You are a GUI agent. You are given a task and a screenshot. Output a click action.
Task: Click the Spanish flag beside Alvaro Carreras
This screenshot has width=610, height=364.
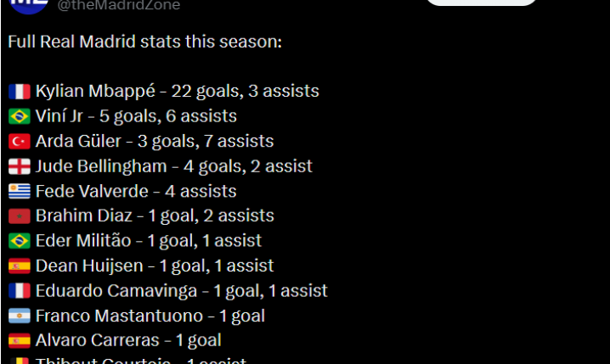click(x=20, y=341)
